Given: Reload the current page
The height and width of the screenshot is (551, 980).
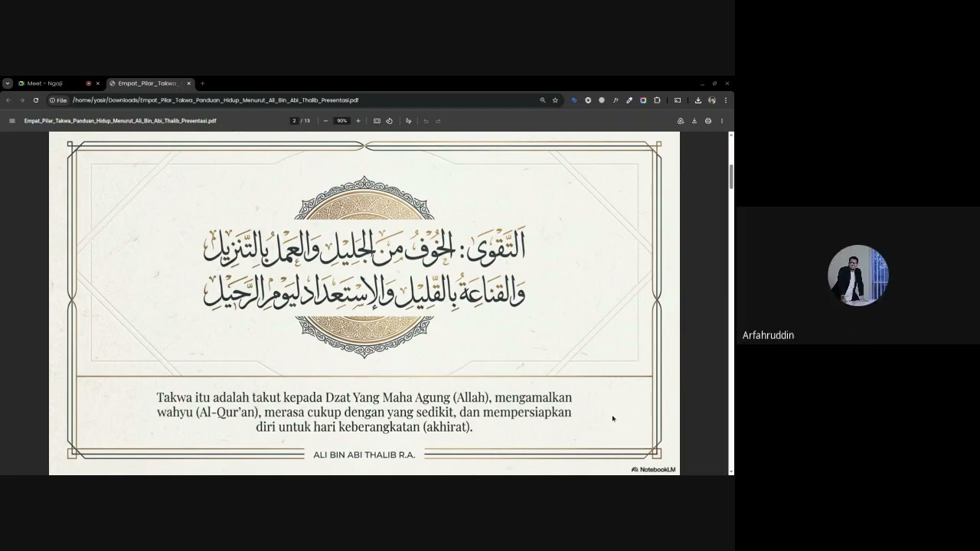Looking at the screenshot, I should tap(35, 100).
